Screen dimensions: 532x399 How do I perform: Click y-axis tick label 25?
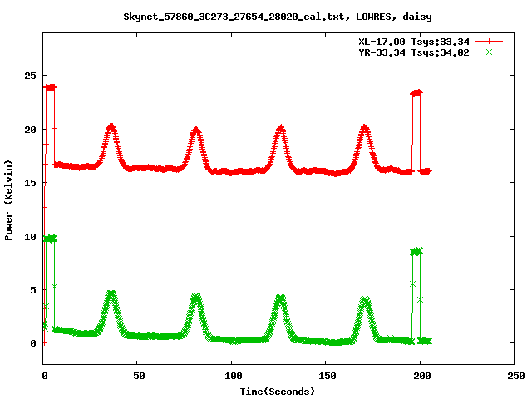coord(30,76)
